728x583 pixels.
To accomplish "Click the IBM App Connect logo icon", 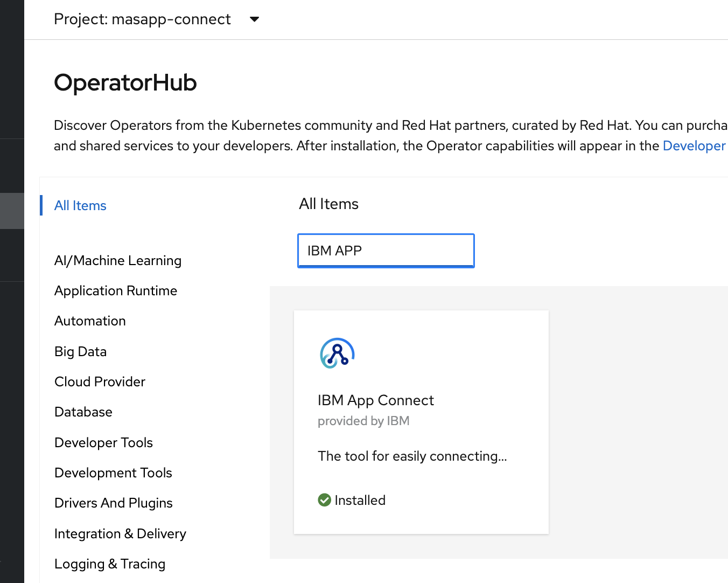I will [x=337, y=353].
